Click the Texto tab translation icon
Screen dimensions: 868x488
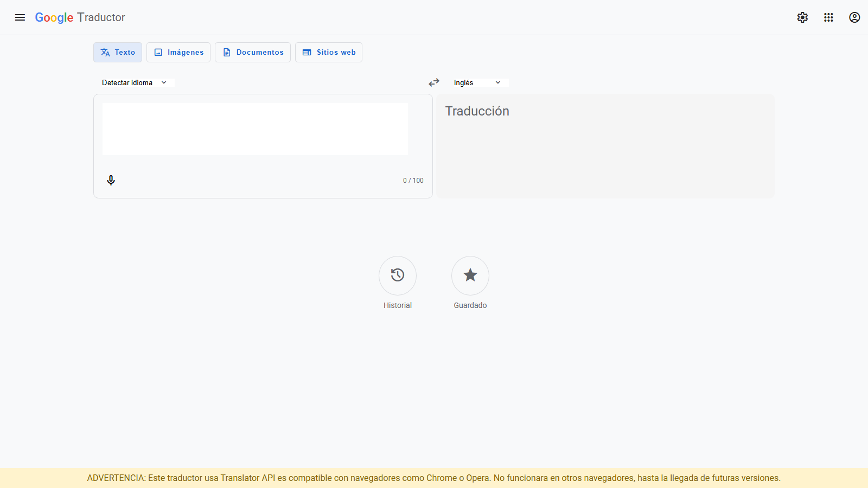[x=104, y=52]
